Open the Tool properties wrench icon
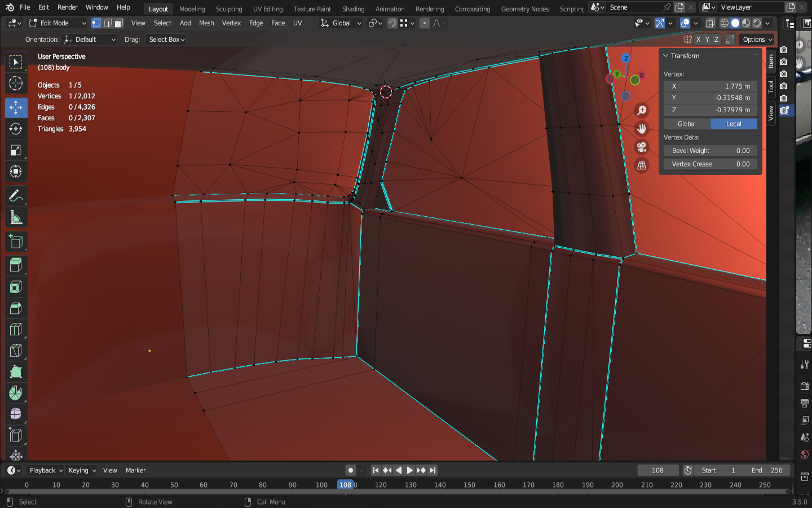Viewport: 812px width, 508px height. click(805, 365)
